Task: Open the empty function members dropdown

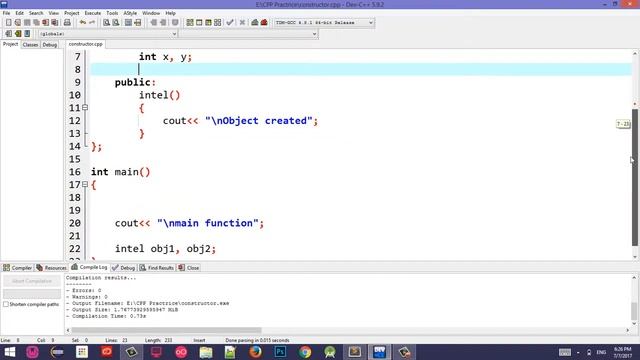Action: (x=248, y=34)
